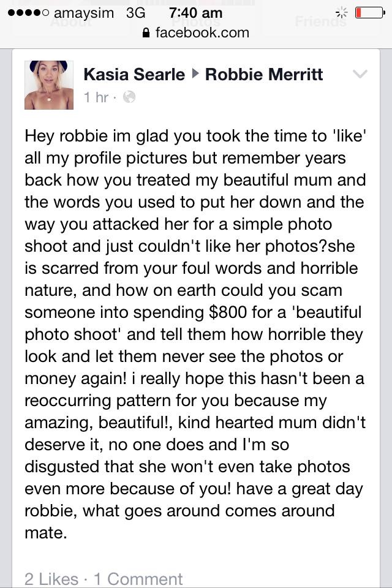
Task: Switch to the faded Friends tab
Action: click(x=320, y=22)
